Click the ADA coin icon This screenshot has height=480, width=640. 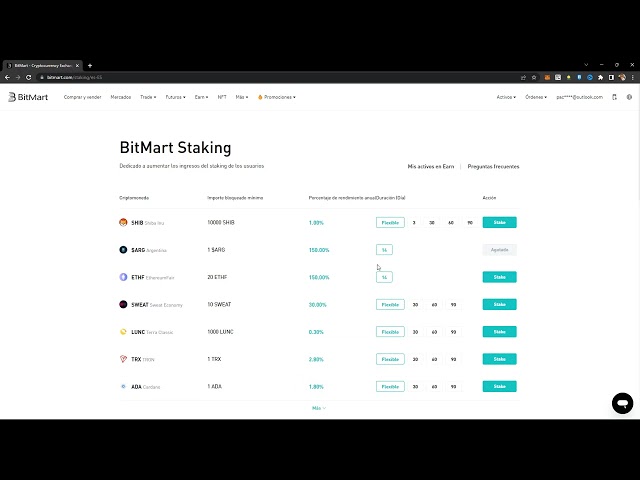[123, 387]
